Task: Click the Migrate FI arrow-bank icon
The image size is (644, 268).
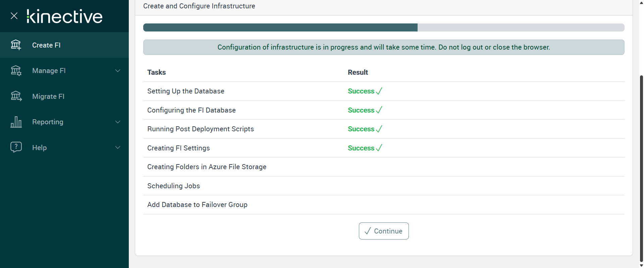Action: 16,96
